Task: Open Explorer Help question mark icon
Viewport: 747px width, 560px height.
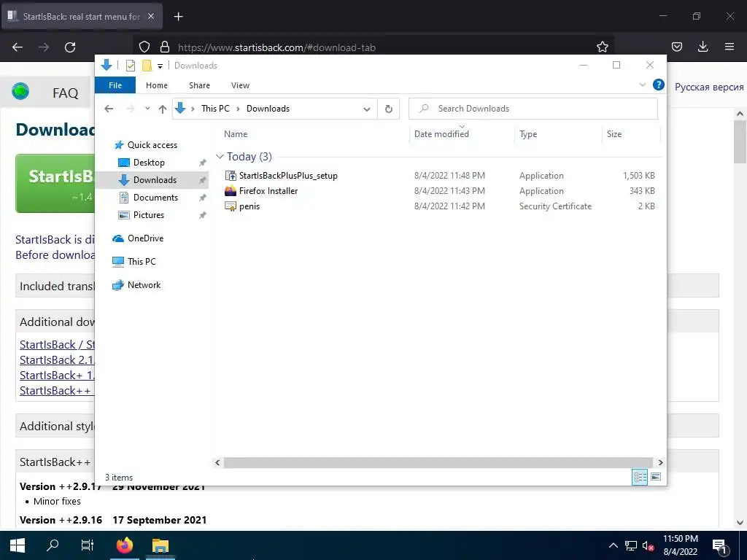Action: pyautogui.click(x=659, y=85)
